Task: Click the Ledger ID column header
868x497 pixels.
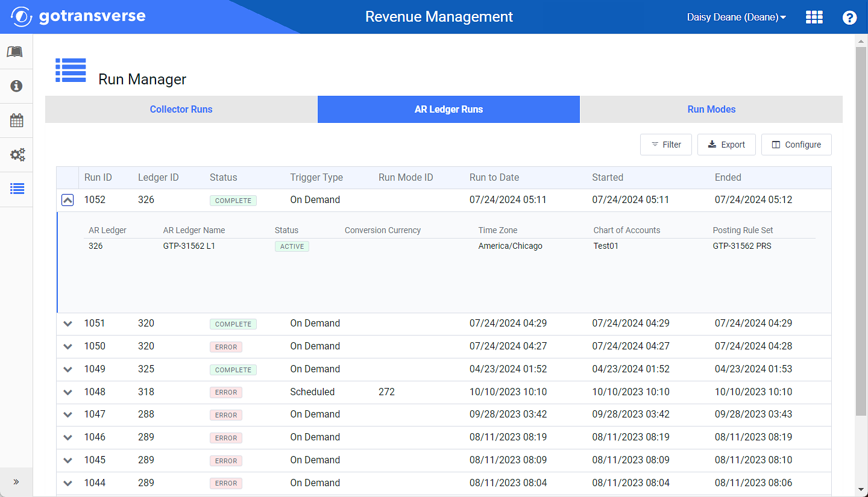Action: click(x=158, y=177)
